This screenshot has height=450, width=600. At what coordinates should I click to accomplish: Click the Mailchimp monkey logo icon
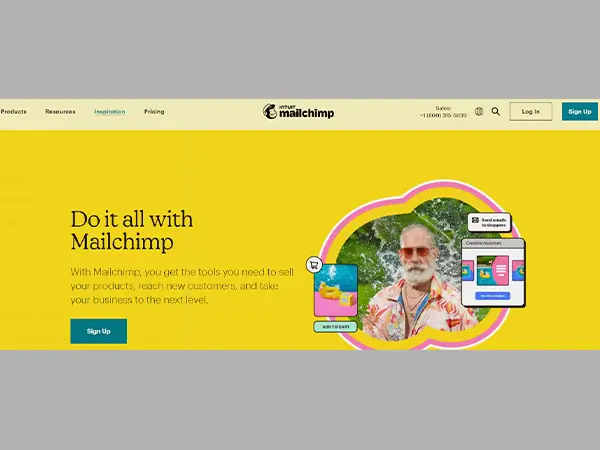(x=270, y=111)
